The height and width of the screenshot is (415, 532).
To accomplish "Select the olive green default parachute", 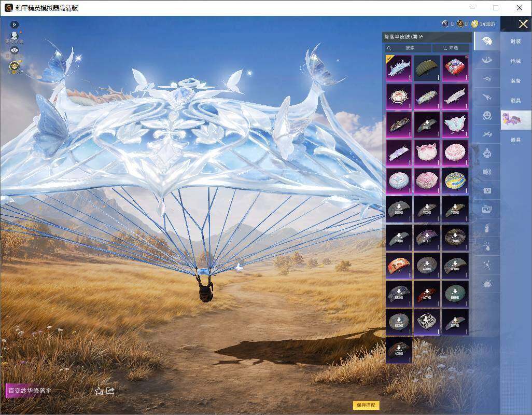I will [427, 68].
